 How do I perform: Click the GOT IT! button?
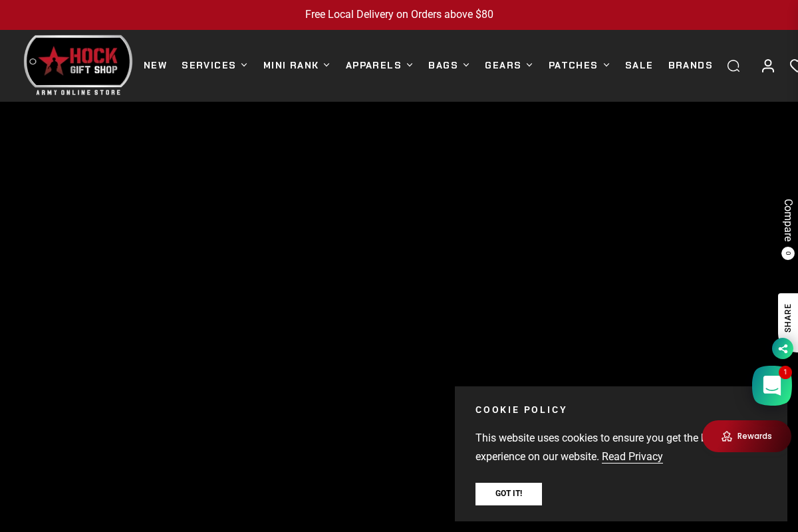508,493
